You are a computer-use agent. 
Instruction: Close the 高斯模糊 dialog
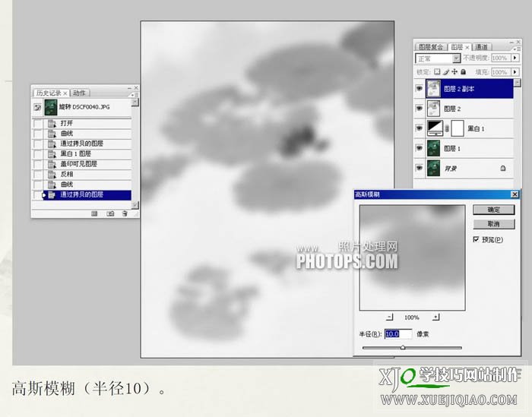coord(515,194)
